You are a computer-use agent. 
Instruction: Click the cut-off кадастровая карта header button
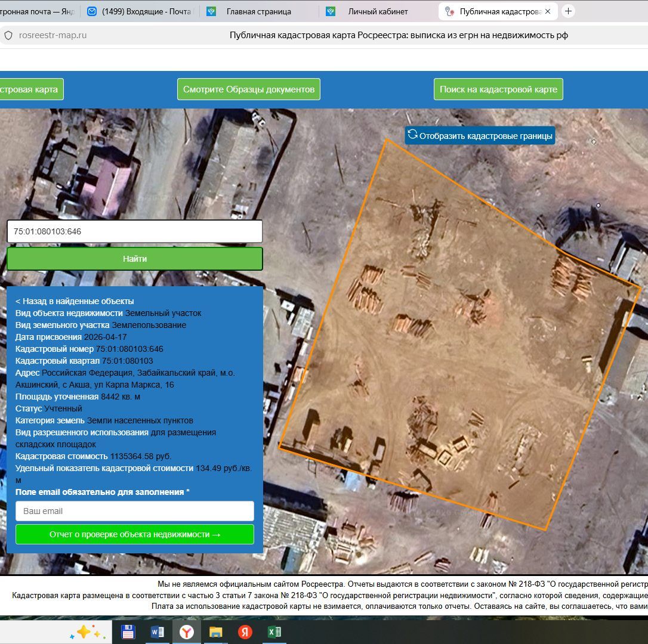[31, 89]
